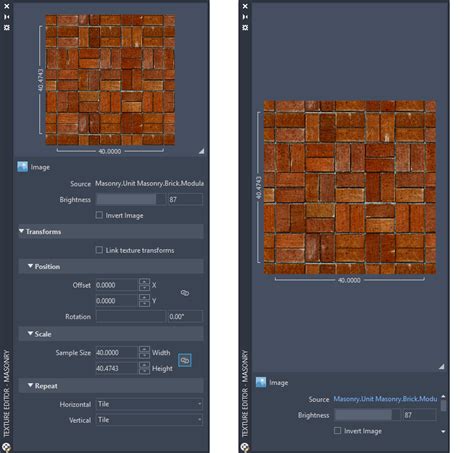The width and height of the screenshot is (474, 453).
Task: Edit Brightness value 87 in left panel
Action: (x=185, y=199)
